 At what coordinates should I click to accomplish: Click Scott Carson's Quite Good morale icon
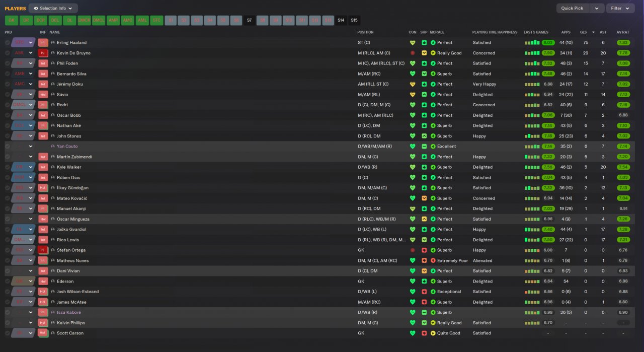click(x=433, y=333)
